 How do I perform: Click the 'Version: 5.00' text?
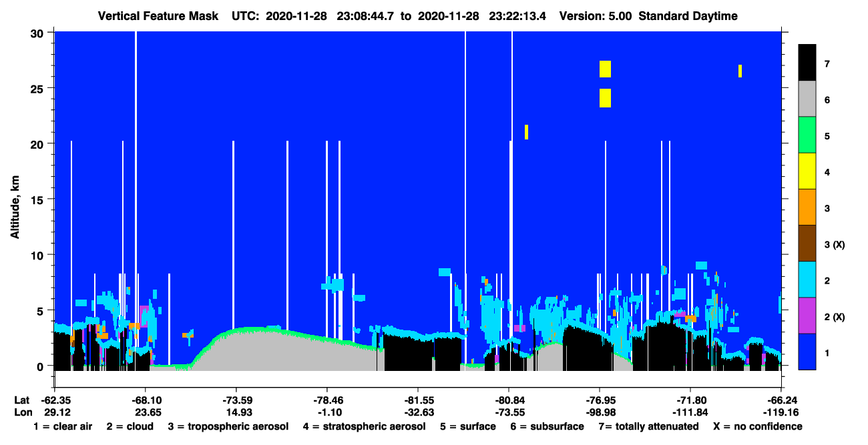[x=596, y=16]
